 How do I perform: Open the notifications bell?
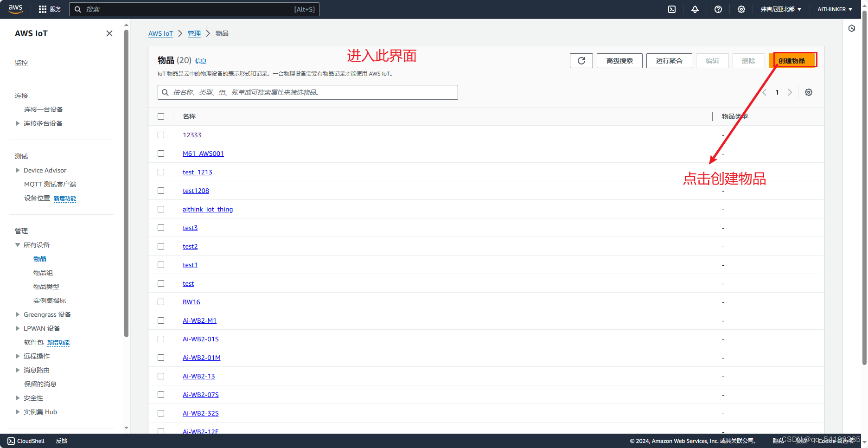point(695,9)
